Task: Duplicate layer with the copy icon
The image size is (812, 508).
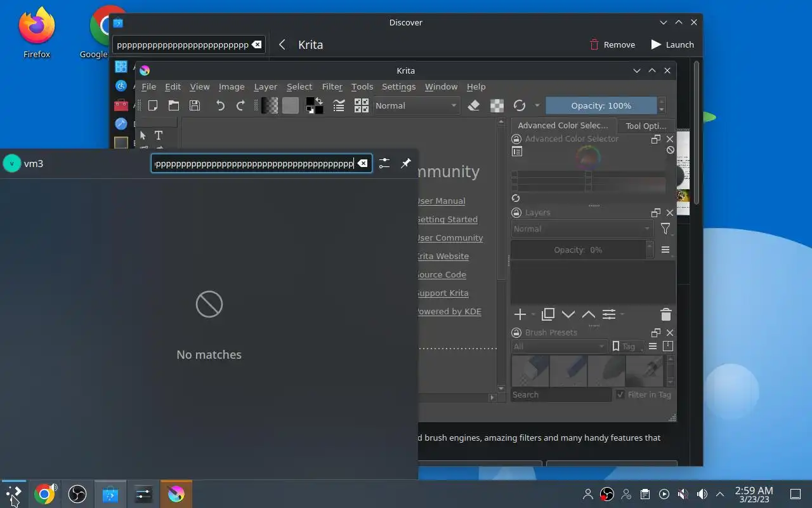Action: [x=548, y=314]
